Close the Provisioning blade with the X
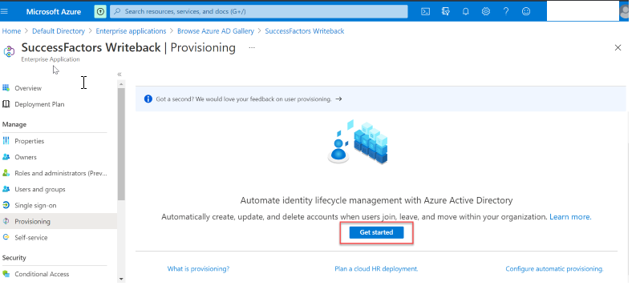The height and width of the screenshot is (294, 644). 618,48
